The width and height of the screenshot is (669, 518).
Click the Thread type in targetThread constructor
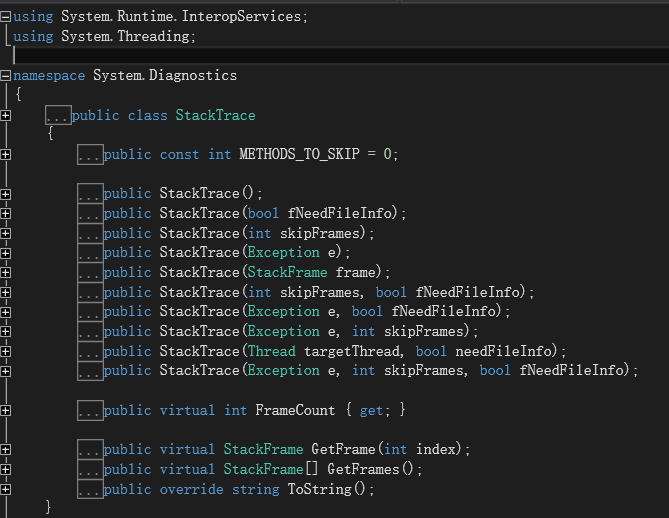pyautogui.click(x=272, y=351)
